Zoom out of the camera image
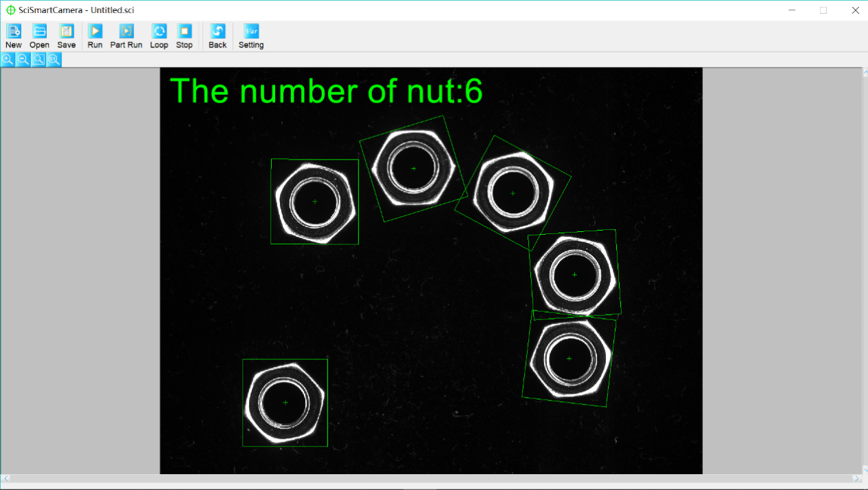The width and height of the screenshot is (868, 490). point(23,60)
